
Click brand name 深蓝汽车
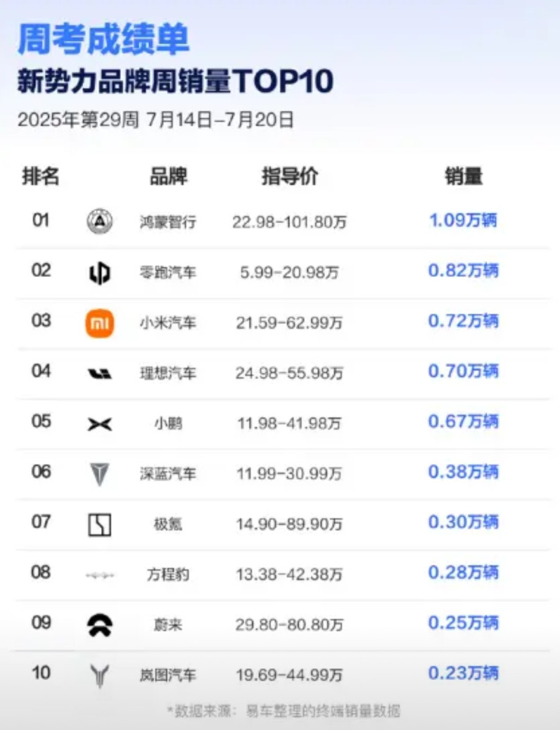[168, 473]
